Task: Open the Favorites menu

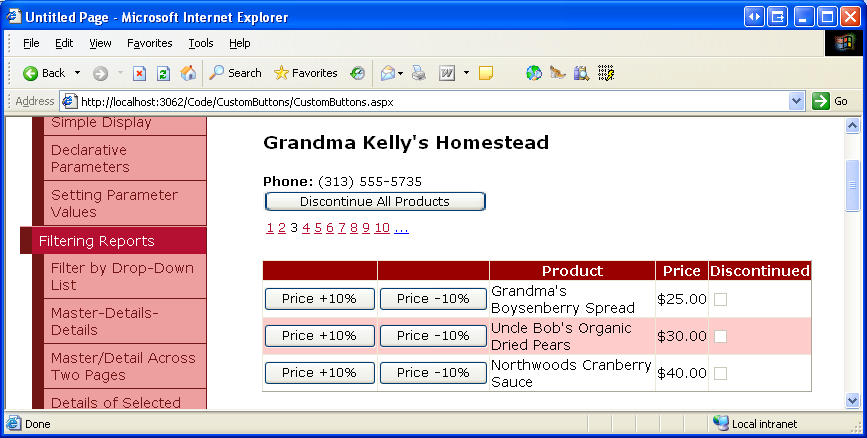Action: tap(149, 43)
